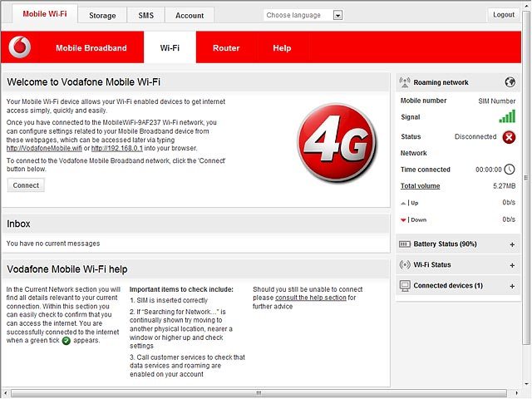Click the SIM Number value
532x399 pixels.
pos(497,101)
